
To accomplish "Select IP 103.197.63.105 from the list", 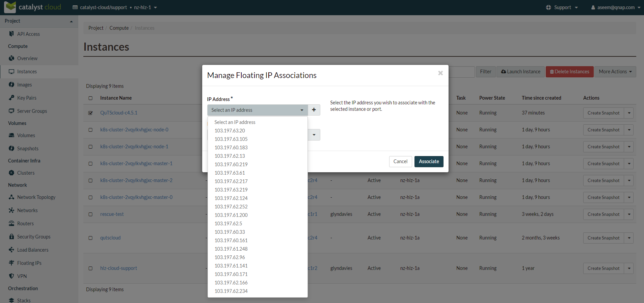I will click(x=231, y=139).
